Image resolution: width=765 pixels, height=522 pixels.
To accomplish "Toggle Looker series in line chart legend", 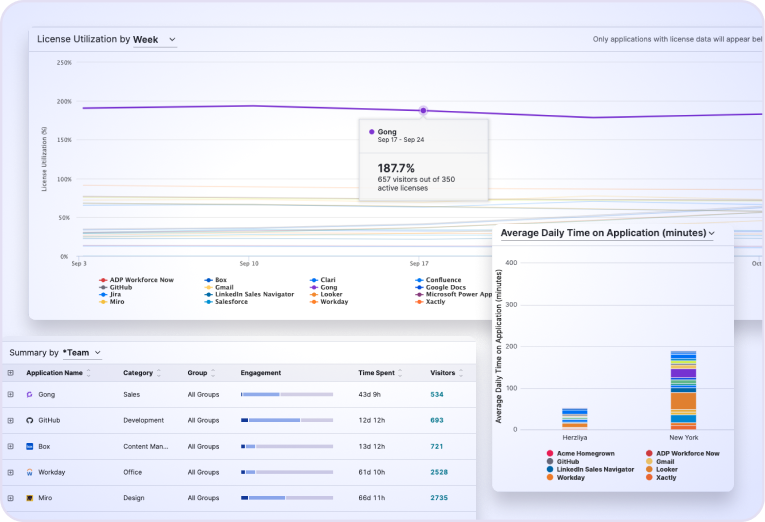I will click(326, 294).
